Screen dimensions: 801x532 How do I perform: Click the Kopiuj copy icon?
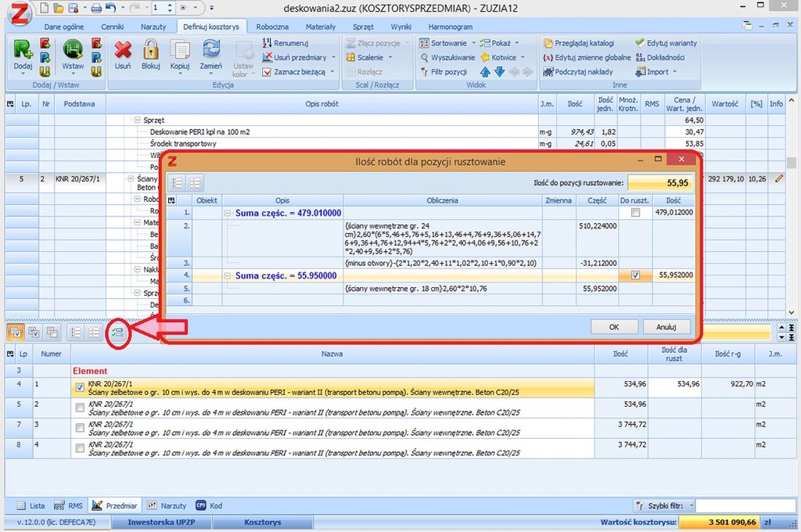[180, 50]
